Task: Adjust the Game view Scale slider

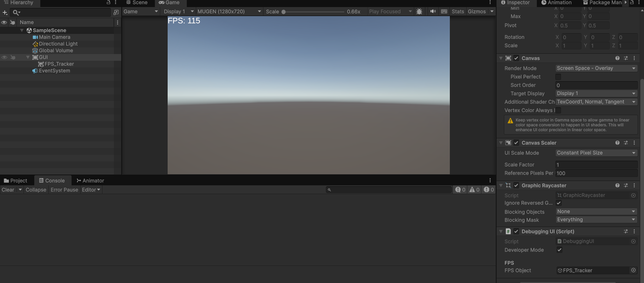Action: 313,12
